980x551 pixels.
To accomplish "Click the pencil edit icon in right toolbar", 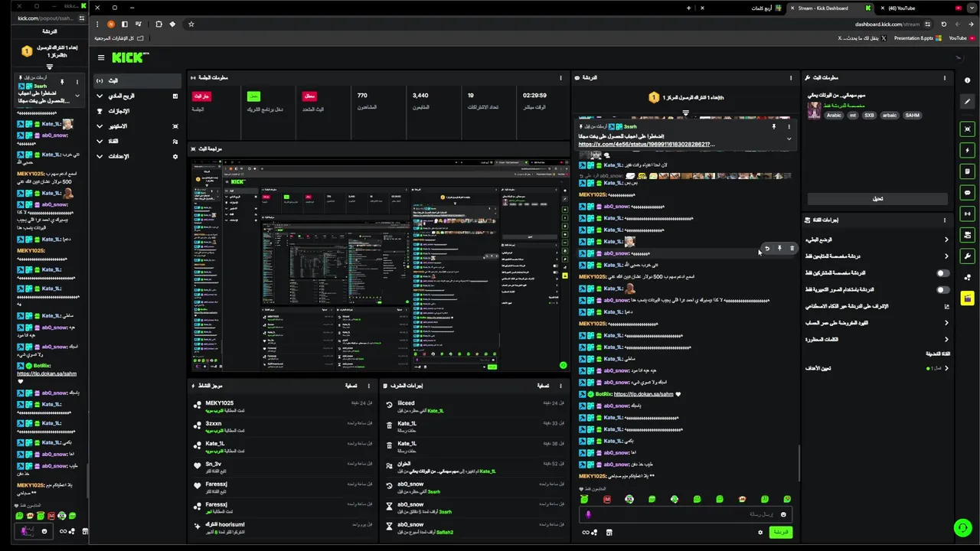I will point(968,101).
